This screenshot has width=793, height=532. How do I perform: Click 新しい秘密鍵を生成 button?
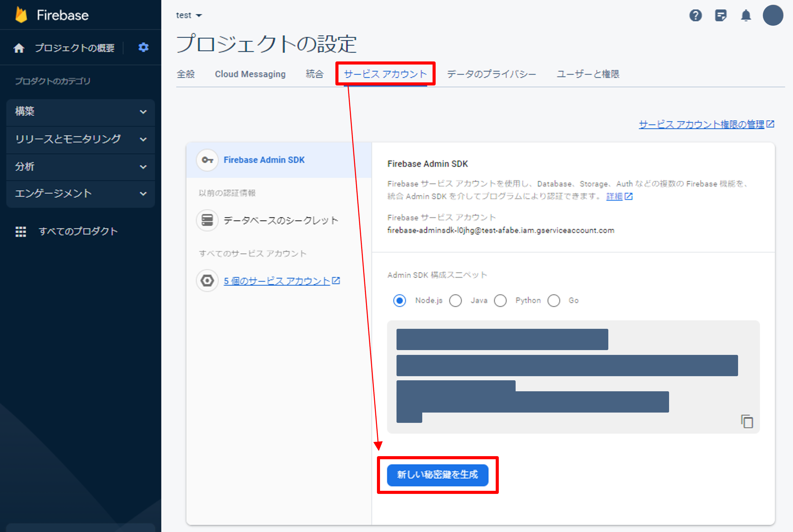coord(438,475)
